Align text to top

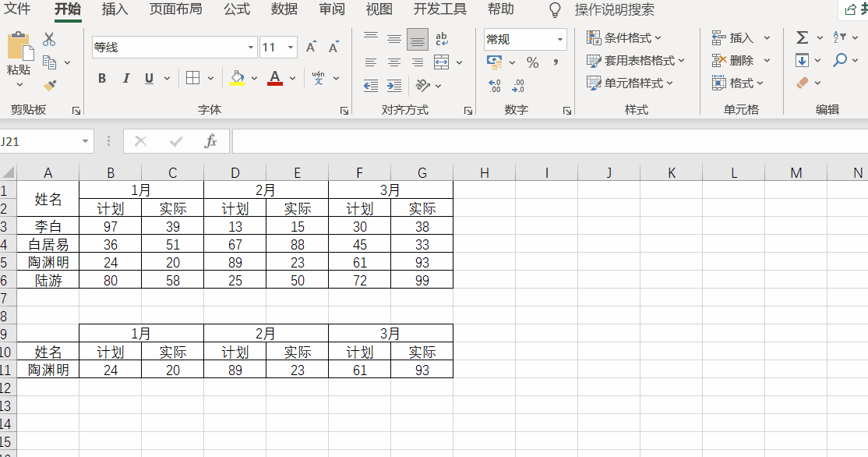(371, 36)
